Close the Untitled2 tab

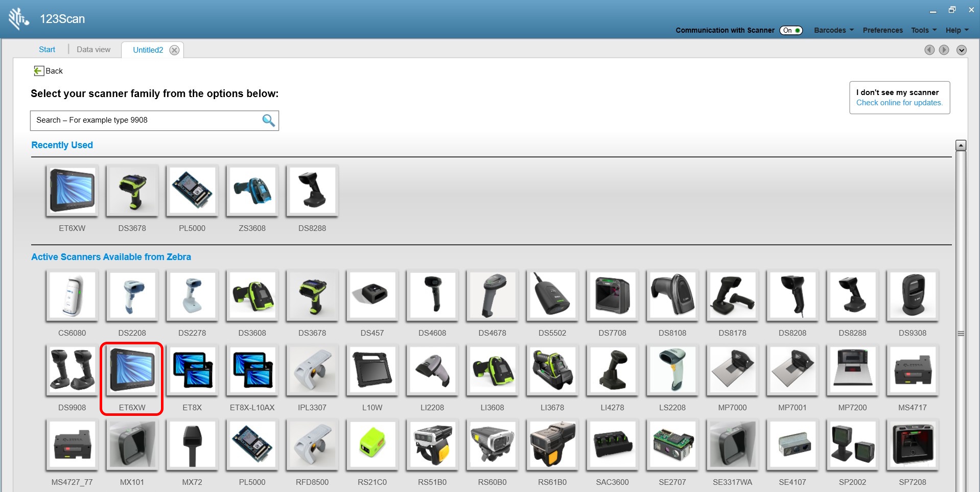174,50
